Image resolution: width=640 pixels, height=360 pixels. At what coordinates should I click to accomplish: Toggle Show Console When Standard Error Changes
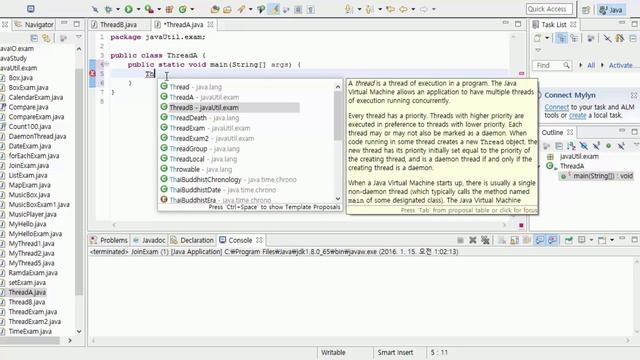pyautogui.click(x=552, y=240)
